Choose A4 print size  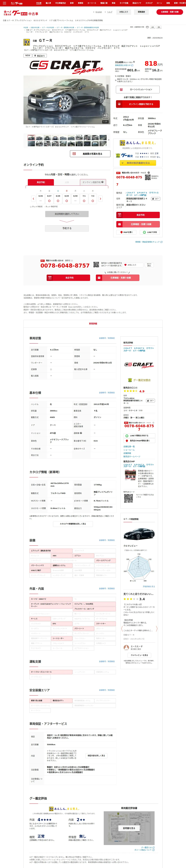coord(153,27)
